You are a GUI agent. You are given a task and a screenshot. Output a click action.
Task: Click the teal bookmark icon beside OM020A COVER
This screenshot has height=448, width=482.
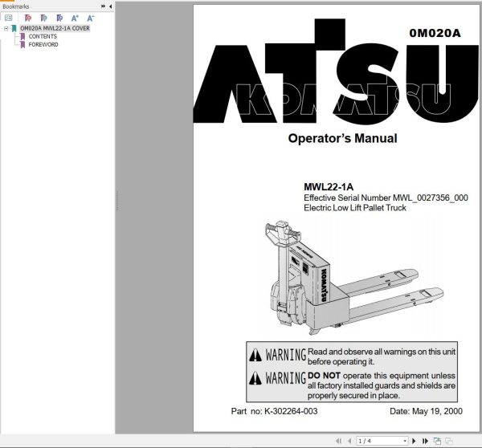pos(14,28)
